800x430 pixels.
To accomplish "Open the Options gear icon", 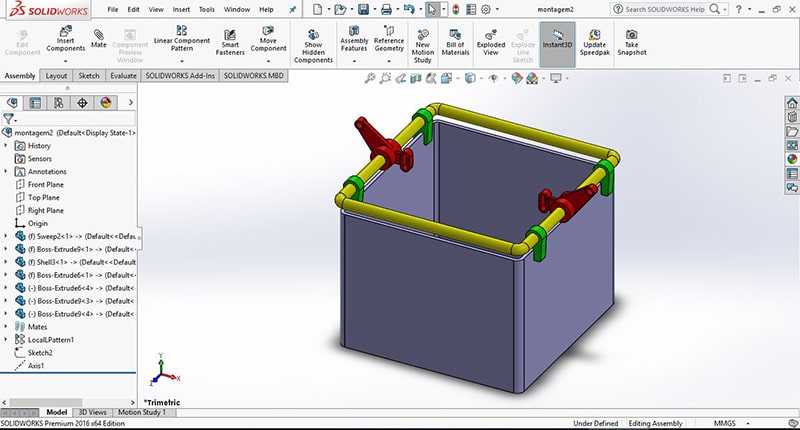I will pyautogui.click(x=486, y=9).
